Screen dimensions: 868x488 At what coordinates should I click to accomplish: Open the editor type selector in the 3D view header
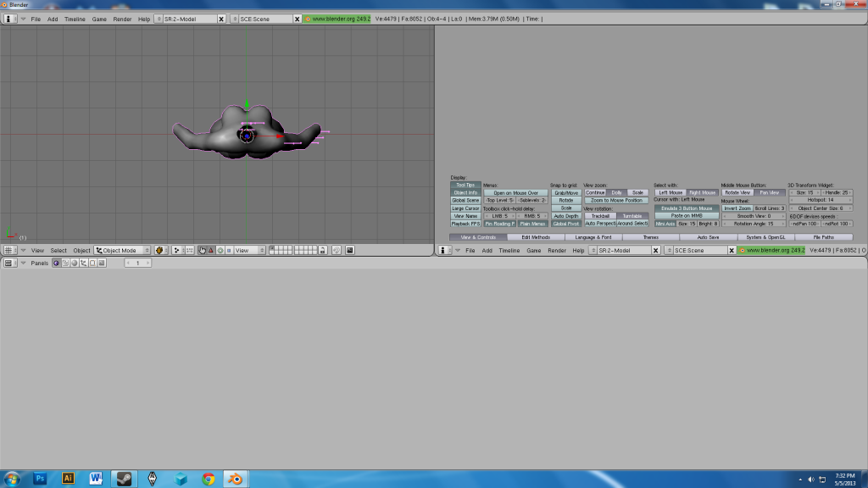[8, 250]
